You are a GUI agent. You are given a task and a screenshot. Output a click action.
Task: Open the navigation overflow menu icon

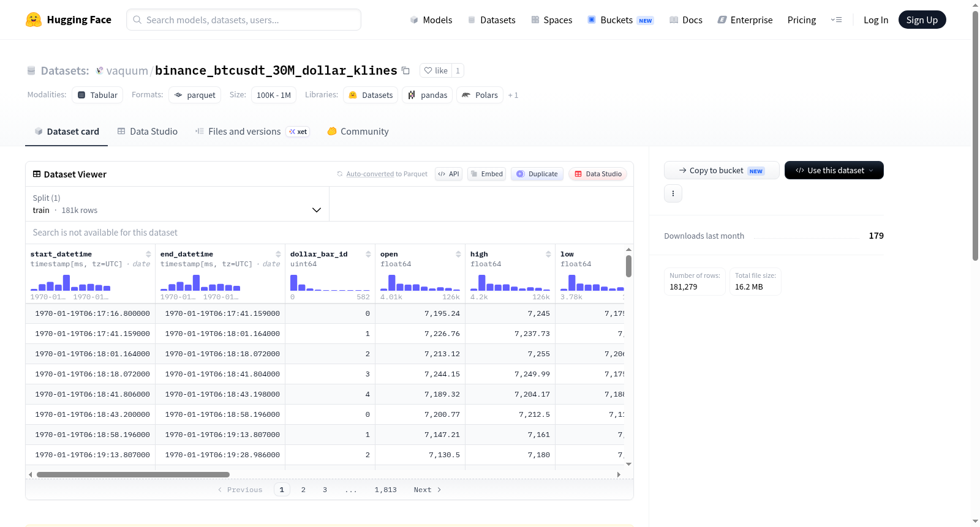pos(836,20)
